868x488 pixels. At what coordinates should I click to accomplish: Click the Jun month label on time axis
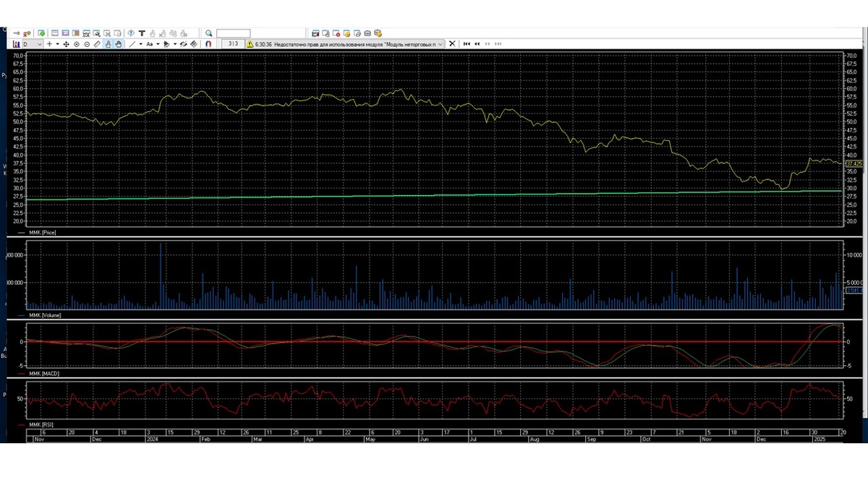(x=424, y=439)
